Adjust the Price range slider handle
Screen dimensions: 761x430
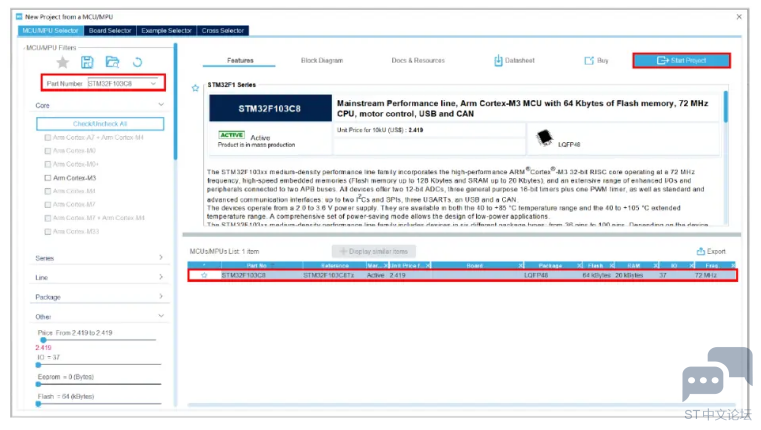coord(43,340)
